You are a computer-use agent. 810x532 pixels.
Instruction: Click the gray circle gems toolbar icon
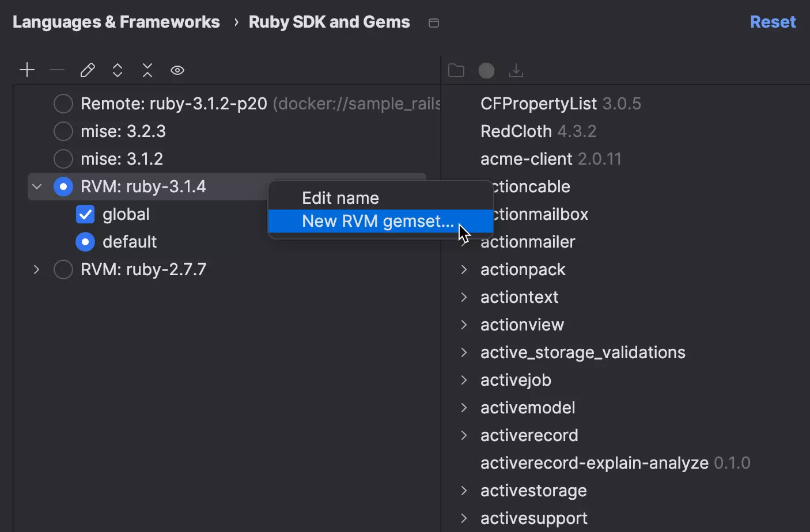[486, 70]
